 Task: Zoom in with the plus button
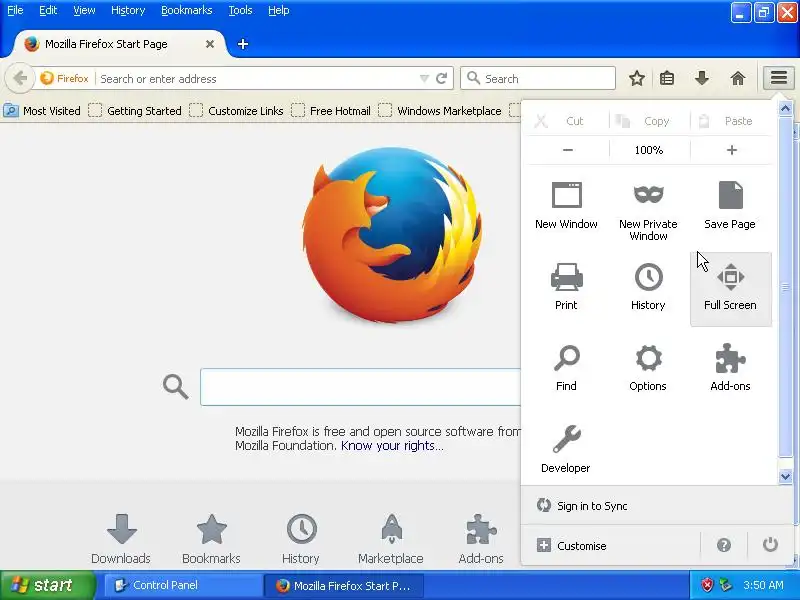click(x=732, y=150)
